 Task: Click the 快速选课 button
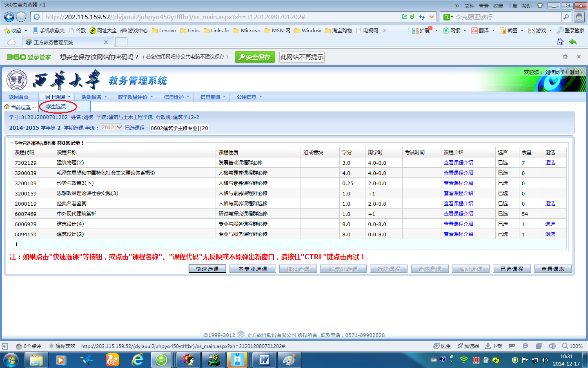pos(207,269)
